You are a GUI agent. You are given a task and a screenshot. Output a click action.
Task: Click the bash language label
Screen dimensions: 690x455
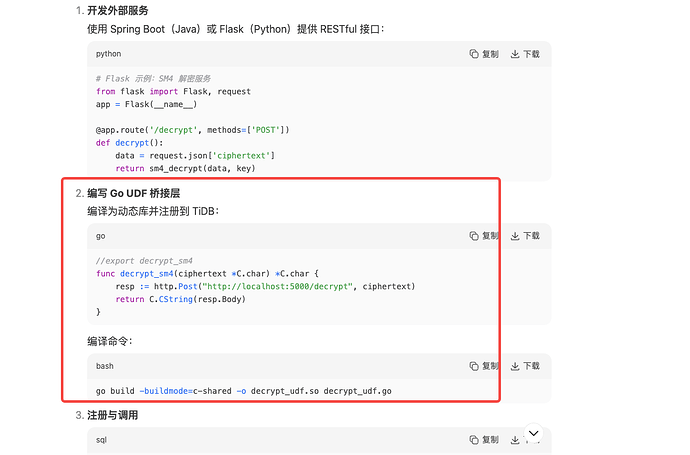click(x=105, y=366)
